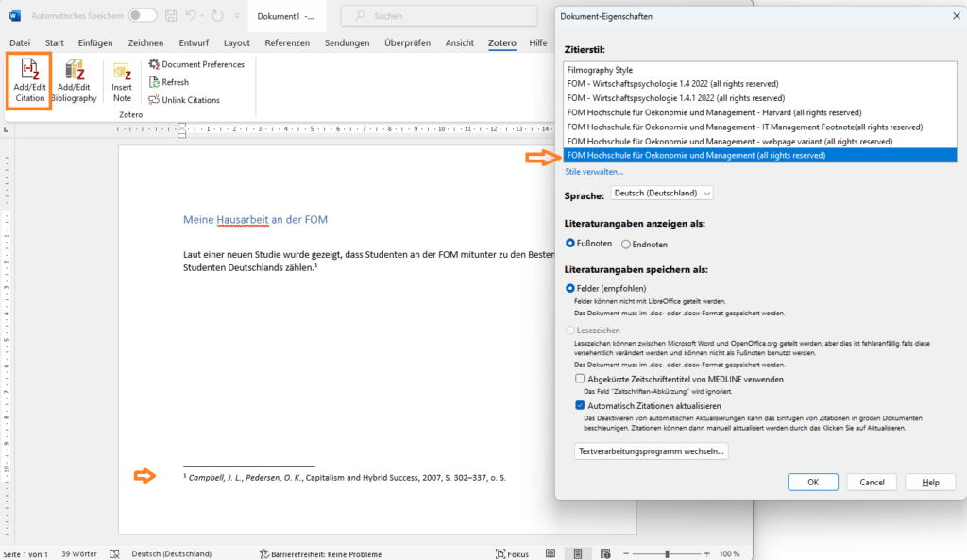Adjust the zoom slider
Viewport: 967px width, 560px height.
coord(669,553)
